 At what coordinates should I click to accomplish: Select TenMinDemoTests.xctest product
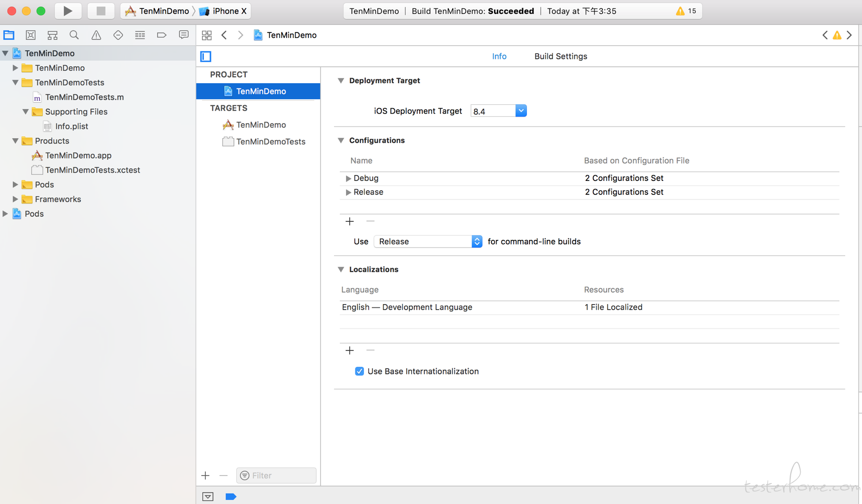tap(92, 170)
